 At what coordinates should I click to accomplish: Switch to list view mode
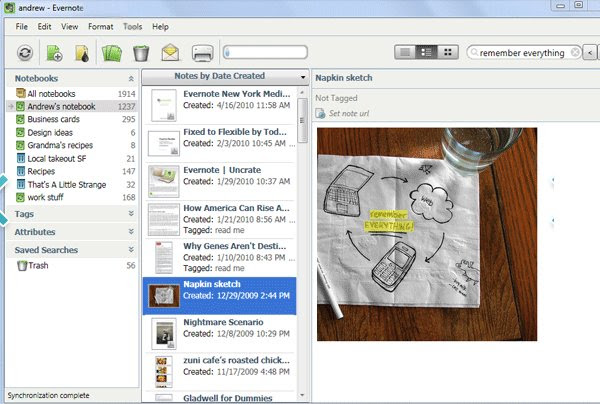click(404, 52)
